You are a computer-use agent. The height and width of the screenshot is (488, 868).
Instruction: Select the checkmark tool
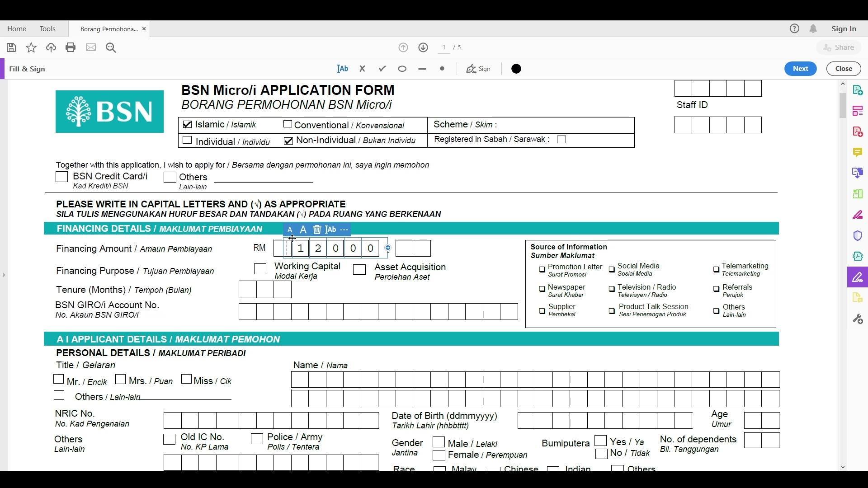click(382, 69)
